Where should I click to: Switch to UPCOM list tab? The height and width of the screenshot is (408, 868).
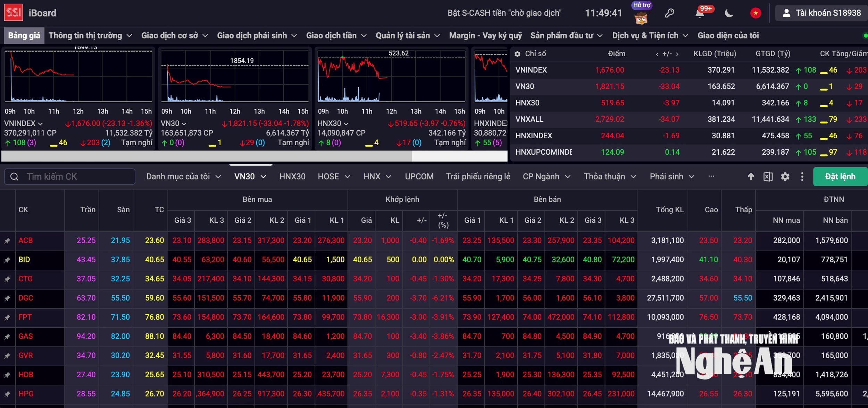pyautogui.click(x=419, y=177)
